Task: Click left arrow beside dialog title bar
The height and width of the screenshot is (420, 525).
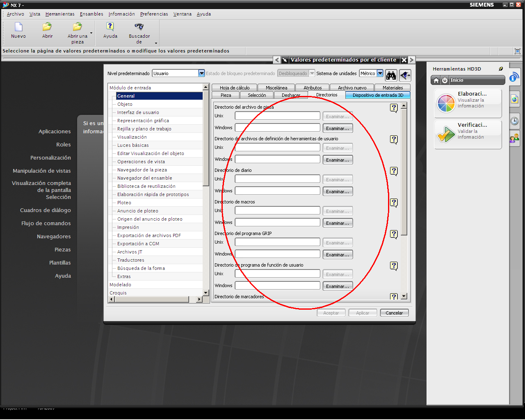Action: pyautogui.click(x=277, y=60)
